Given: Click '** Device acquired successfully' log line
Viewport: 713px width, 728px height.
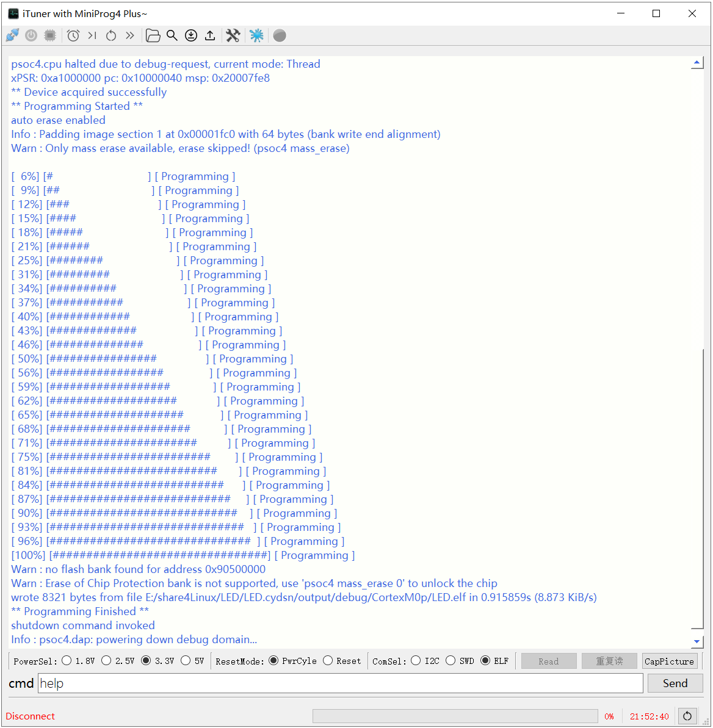Looking at the screenshot, I should 89,92.
